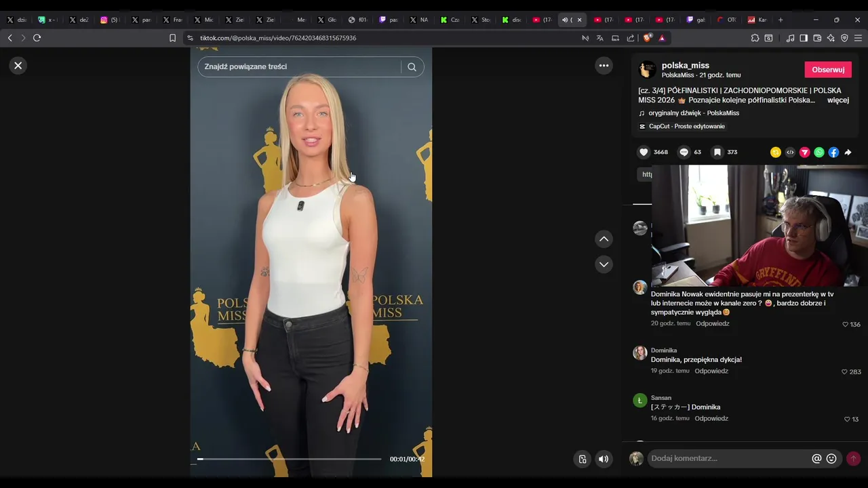This screenshot has width=868, height=488.
Task: Switch to the Instagram (5) tab
Action: [109, 20]
